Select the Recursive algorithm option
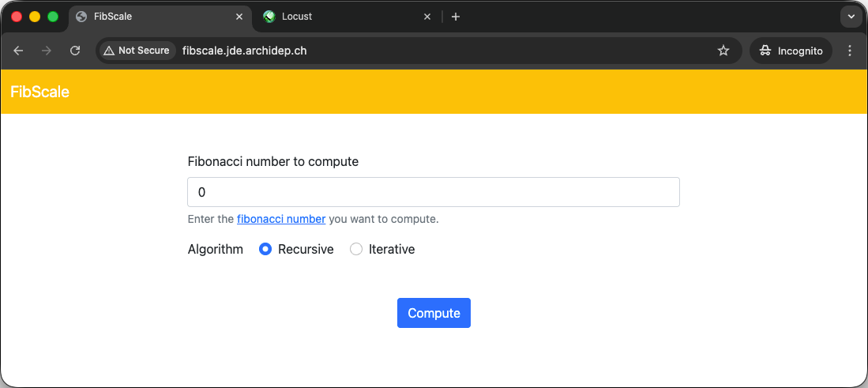The height and width of the screenshot is (388, 868). point(265,250)
